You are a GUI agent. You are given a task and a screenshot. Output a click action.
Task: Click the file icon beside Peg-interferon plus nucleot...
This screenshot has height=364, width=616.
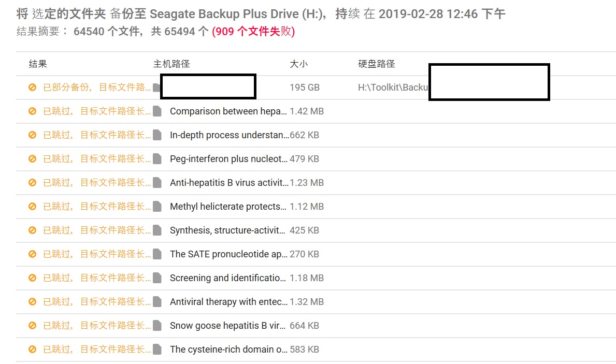pyautogui.click(x=157, y=158)
